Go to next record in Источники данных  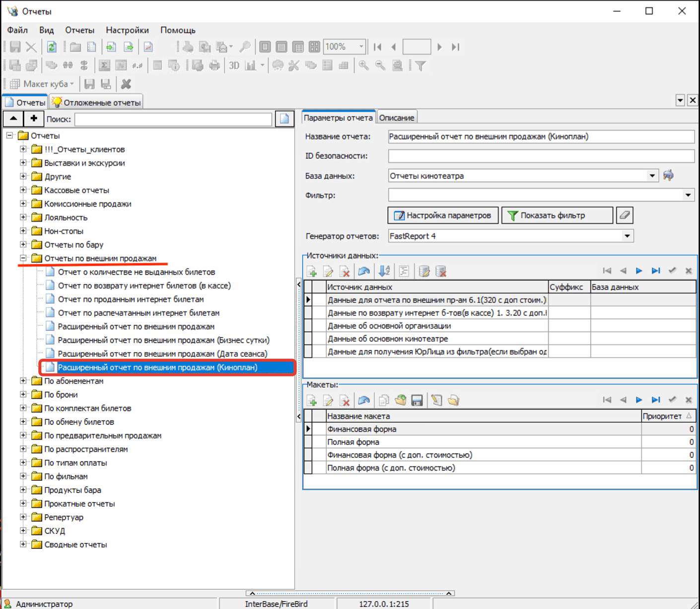click(x=639, y=271)
